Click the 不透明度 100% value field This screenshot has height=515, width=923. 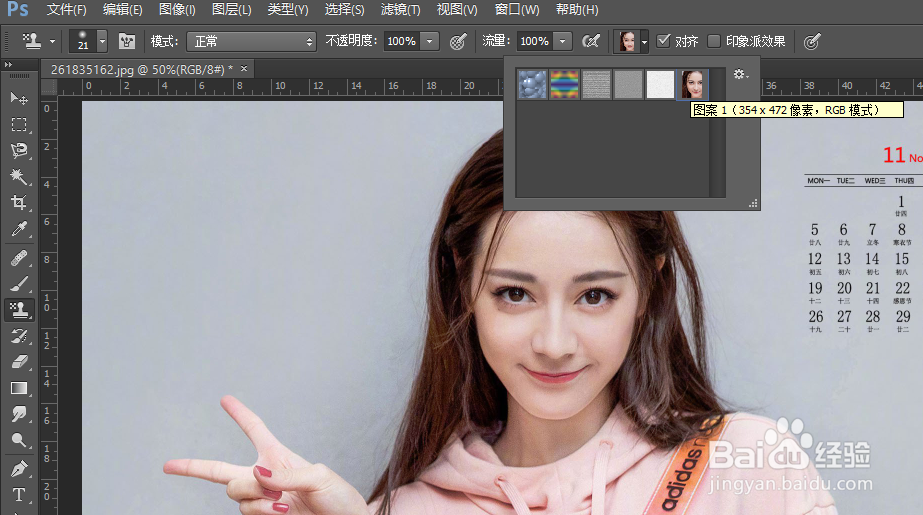[402, 41]
